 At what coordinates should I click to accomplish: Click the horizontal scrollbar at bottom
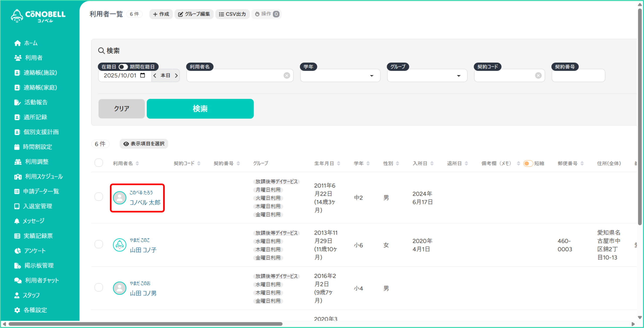pos(145,324)
